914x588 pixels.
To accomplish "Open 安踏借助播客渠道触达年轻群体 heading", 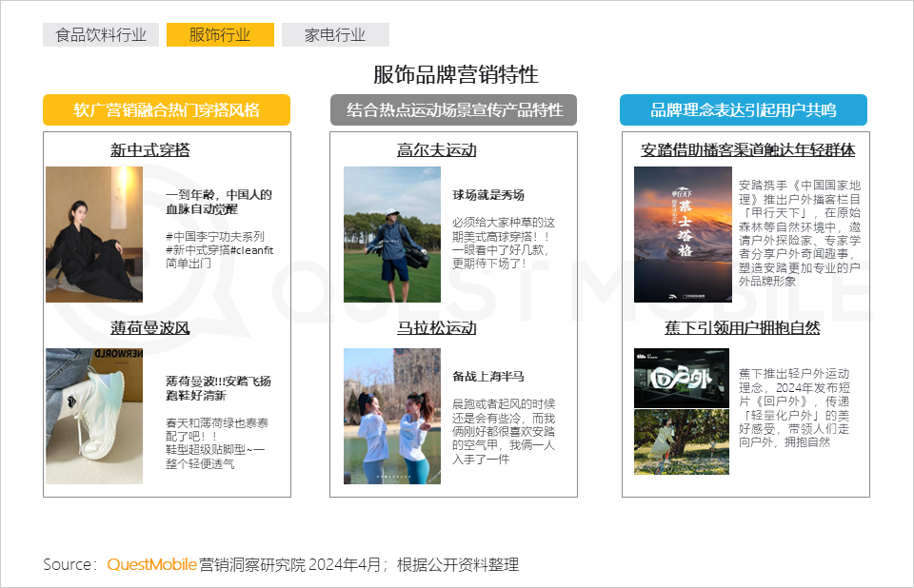I will [x=748, y=150].
